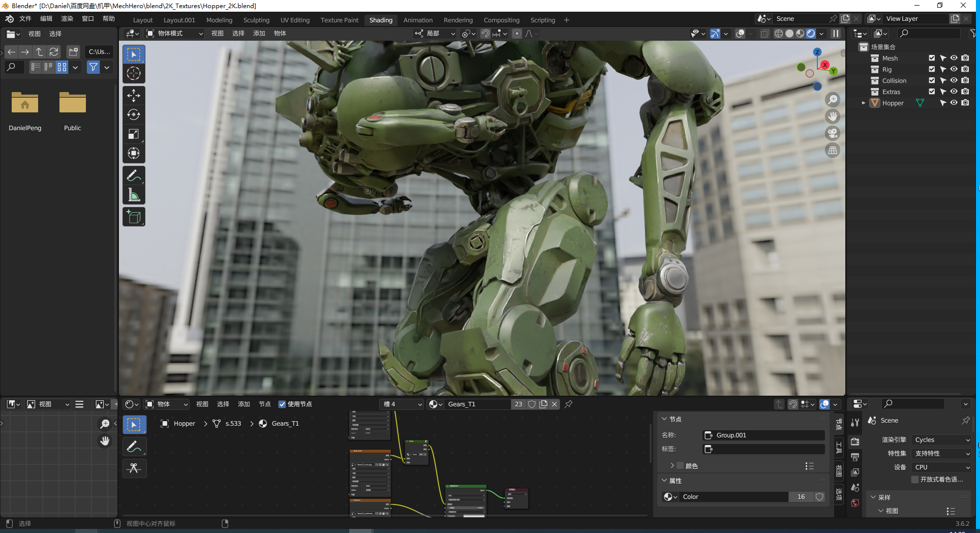Toggle camera view in viewport

[833, 133]
